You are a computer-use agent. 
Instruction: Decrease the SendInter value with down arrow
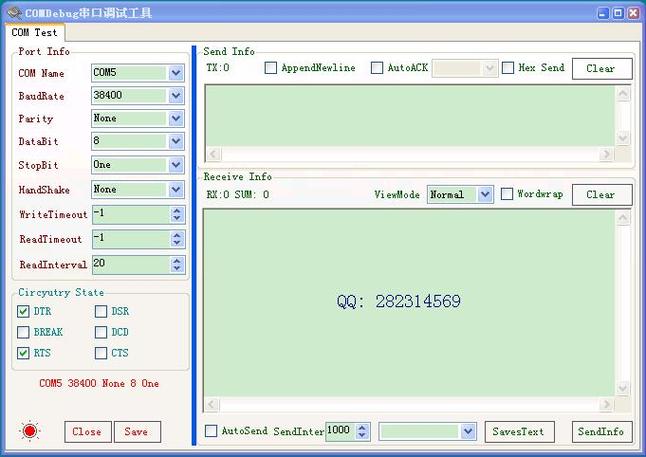coord(362,436)
